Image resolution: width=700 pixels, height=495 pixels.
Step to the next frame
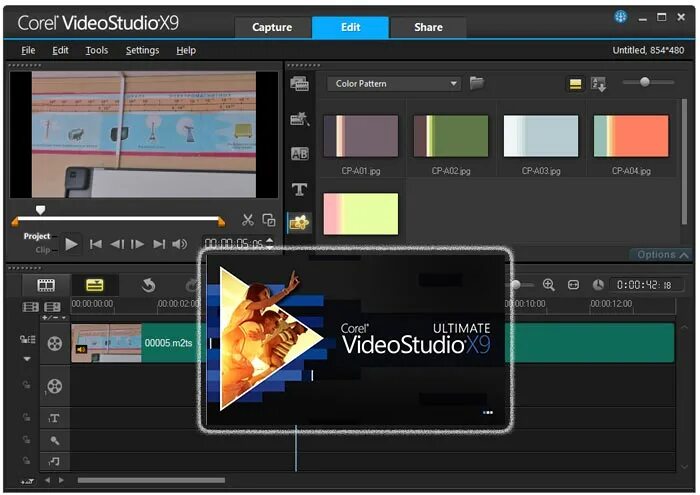tap(138, 244)
